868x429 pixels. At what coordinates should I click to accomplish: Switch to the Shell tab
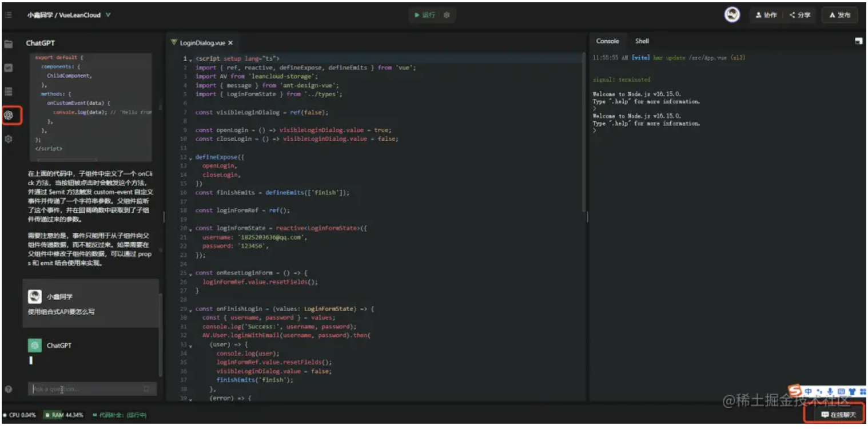coord(642,41)
